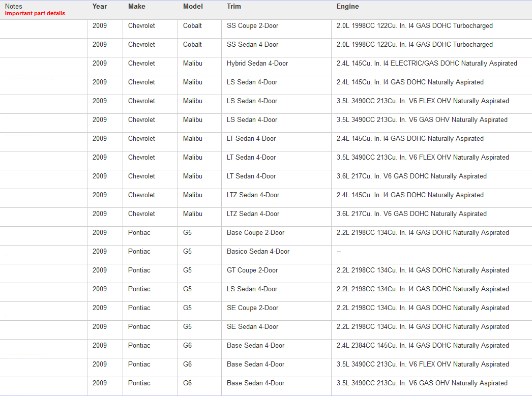Image resolution: width=532 pixels, height=396 pixels.
Task: Click 'G6' in the 2384CC engine row
Action: 187,346
